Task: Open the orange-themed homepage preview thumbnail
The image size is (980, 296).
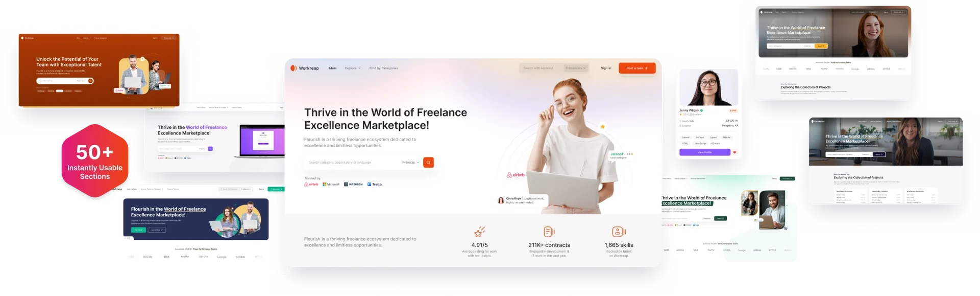Action: [x=99, y=70]
